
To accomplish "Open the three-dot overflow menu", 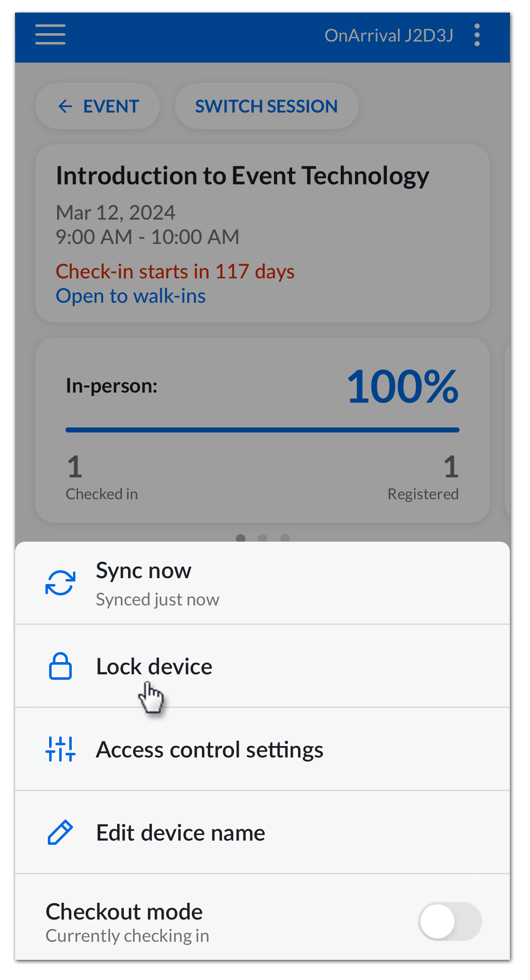I will click(x=477, y=36).
